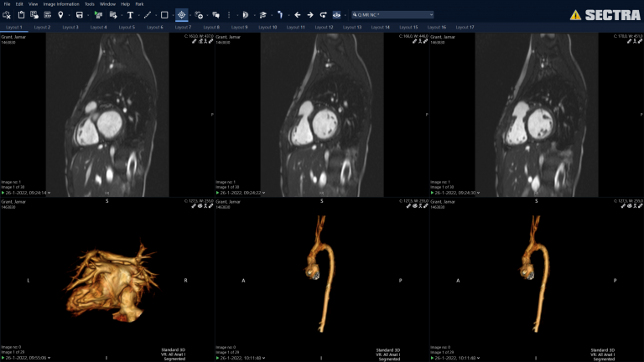The width and height of the screenshot is (644, 362).
Task: Open the Window menu
Action: pyautogui.click(x=107, y=4)
